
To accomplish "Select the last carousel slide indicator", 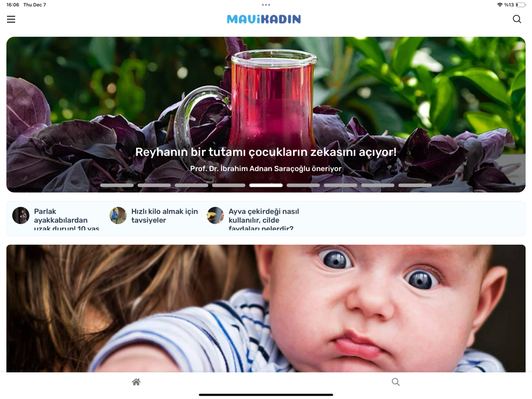I will [415, 185].
